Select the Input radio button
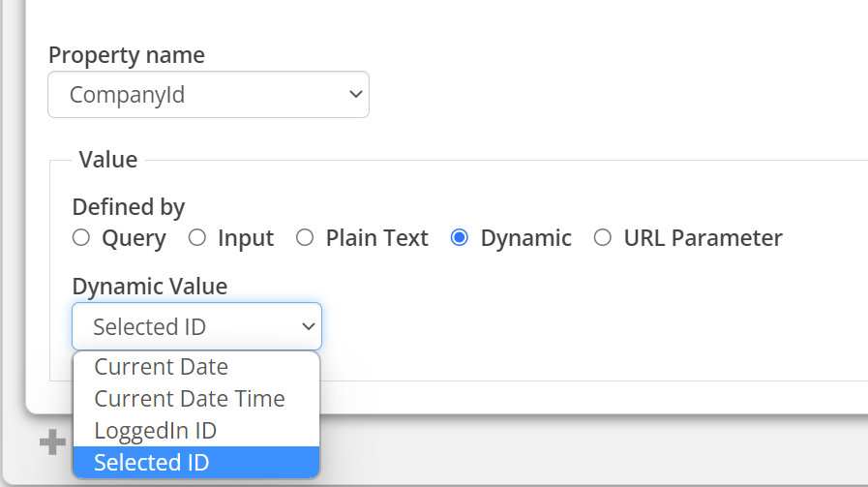This screenshot has width=868, height=487. pos(197,238)
